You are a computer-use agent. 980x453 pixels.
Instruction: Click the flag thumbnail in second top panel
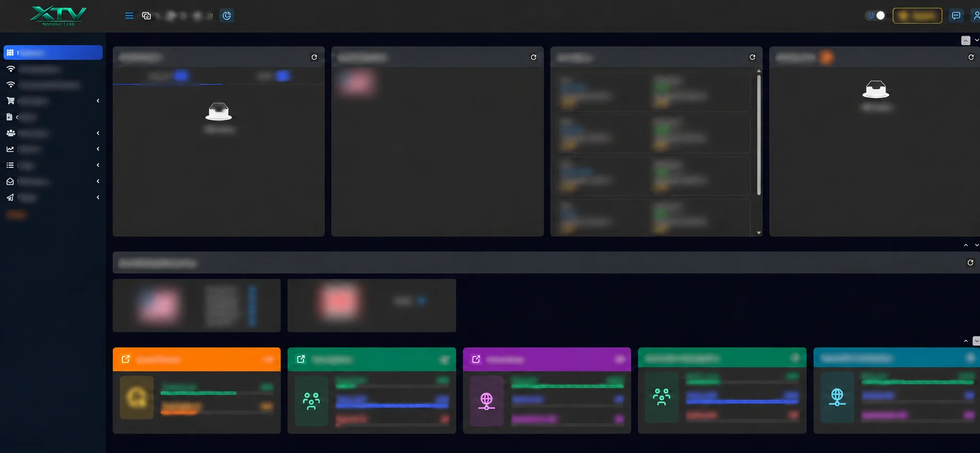point(356,83)
